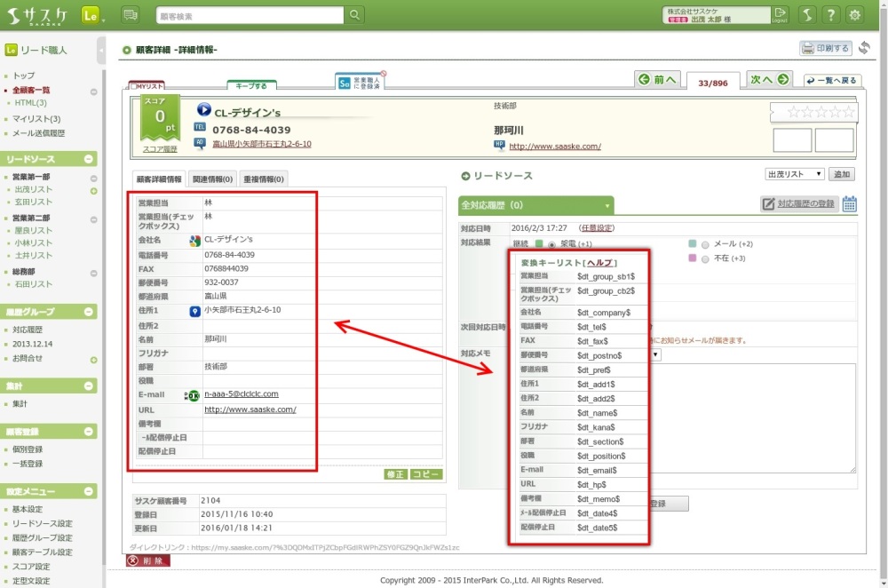The height and width of the screenshot is (588, 888).
Task: Click the page refresh arrows icon
Action: tap(864, 48)
